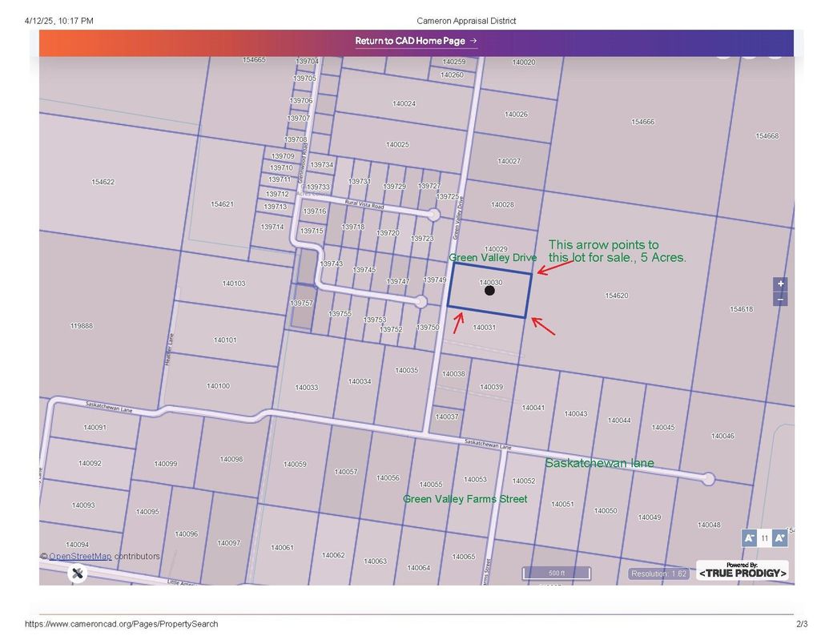This screenshot has height=644, width=833.
Task: Select parcel 140025 on the map
Action: click(397, 145)
